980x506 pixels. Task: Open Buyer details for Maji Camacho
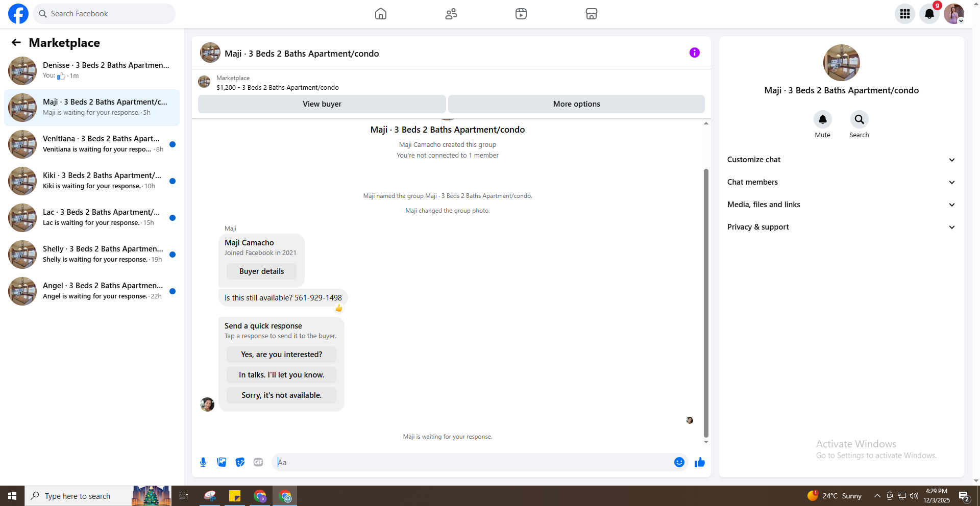[x=261, y=271]
